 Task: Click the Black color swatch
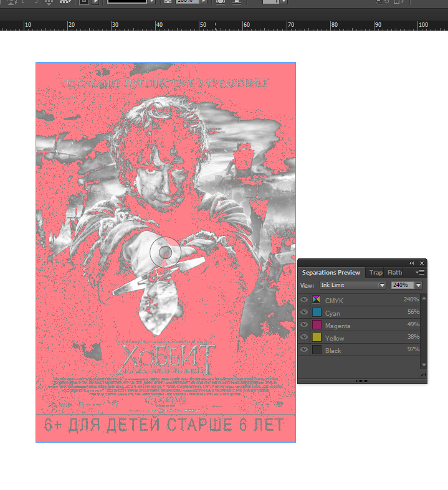(x=317, y=350)
